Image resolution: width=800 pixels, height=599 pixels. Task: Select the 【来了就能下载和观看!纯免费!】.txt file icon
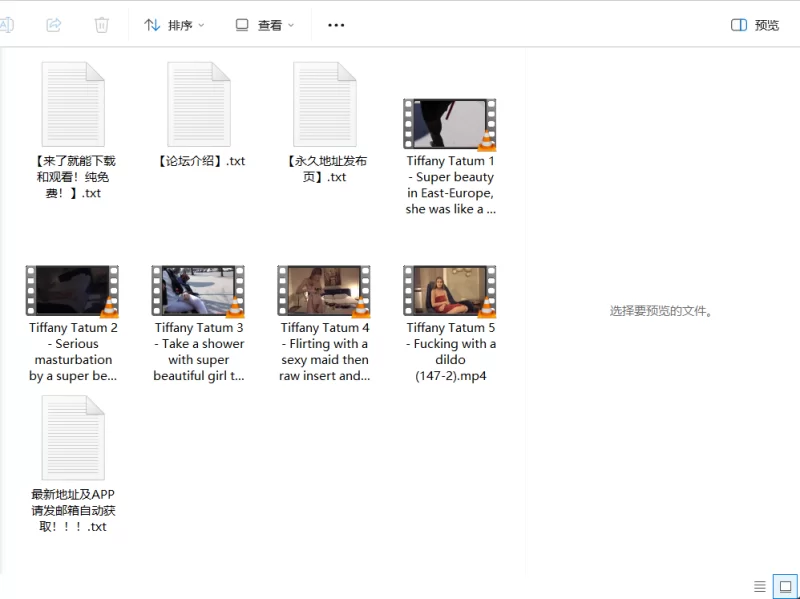(x=73, y=105)
